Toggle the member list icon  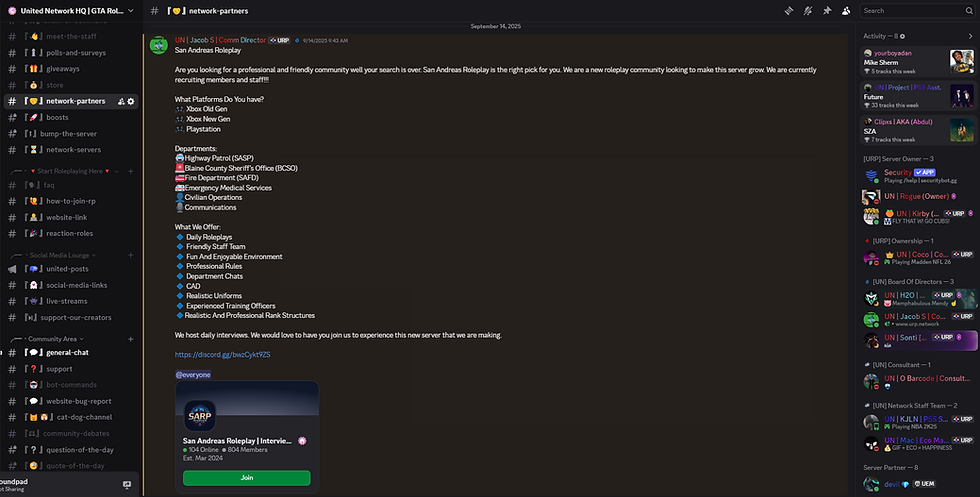(x=846, y=10)
